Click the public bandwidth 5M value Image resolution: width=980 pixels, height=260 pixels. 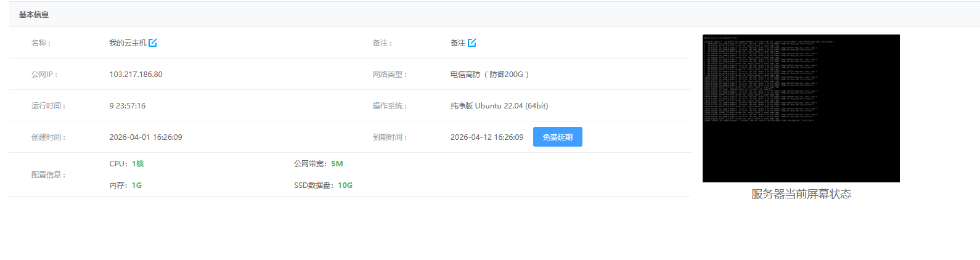point(337,163)
